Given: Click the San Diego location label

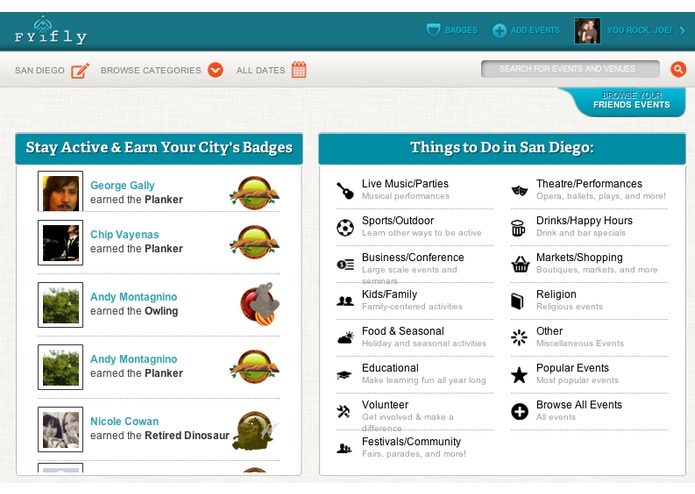Looking at the screenshot, I should [39, 70].
